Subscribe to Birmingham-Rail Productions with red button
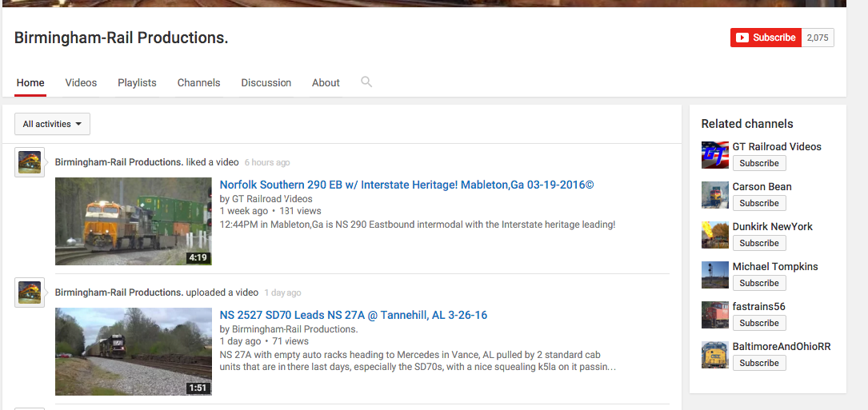The height and width of the screenshot is (410, 868). click(766, 38)
